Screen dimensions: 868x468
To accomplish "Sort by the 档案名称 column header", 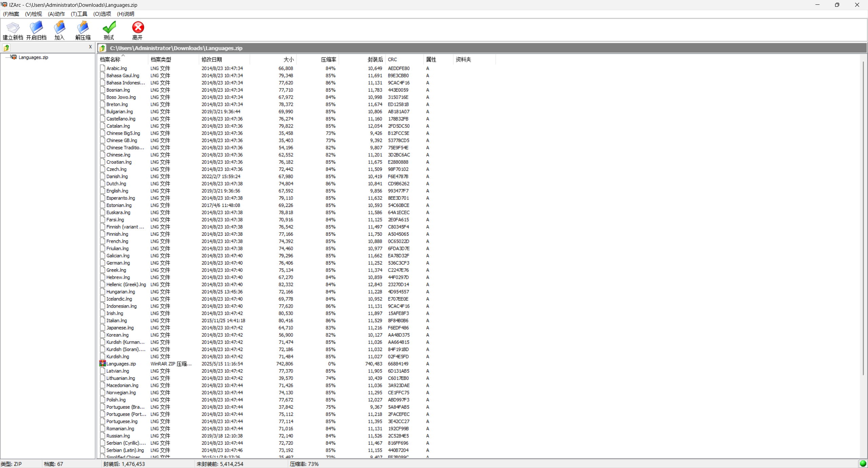I will (110, 60).
